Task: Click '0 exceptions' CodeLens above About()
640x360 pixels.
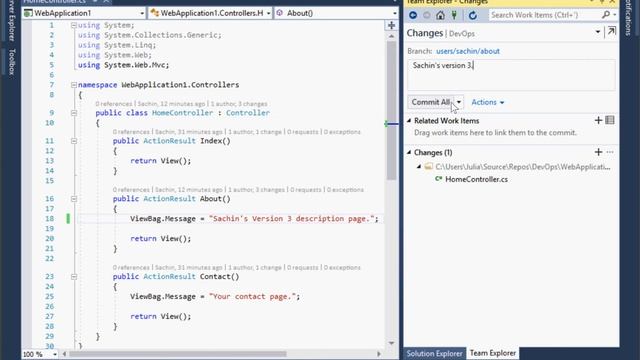Action: pos(345,190)
